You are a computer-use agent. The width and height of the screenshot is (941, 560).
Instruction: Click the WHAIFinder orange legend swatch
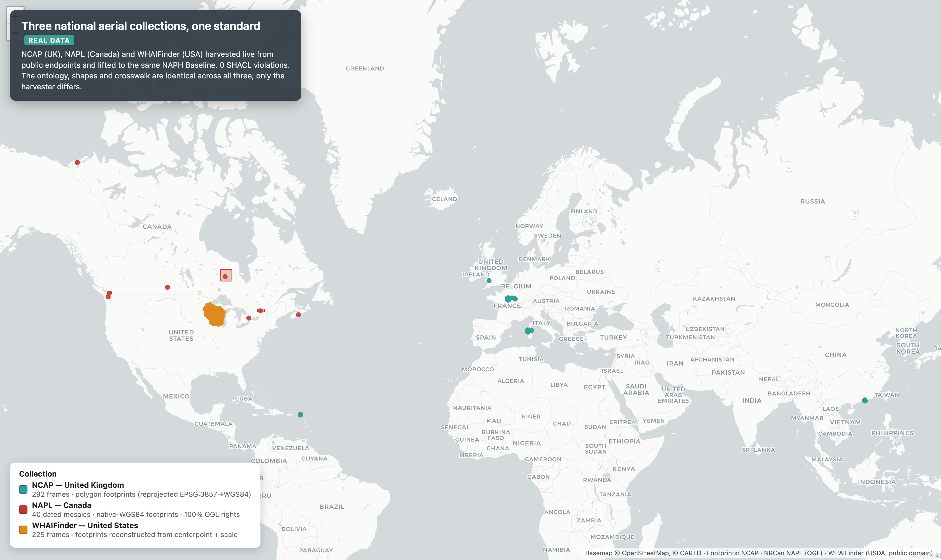click(24, 530)
